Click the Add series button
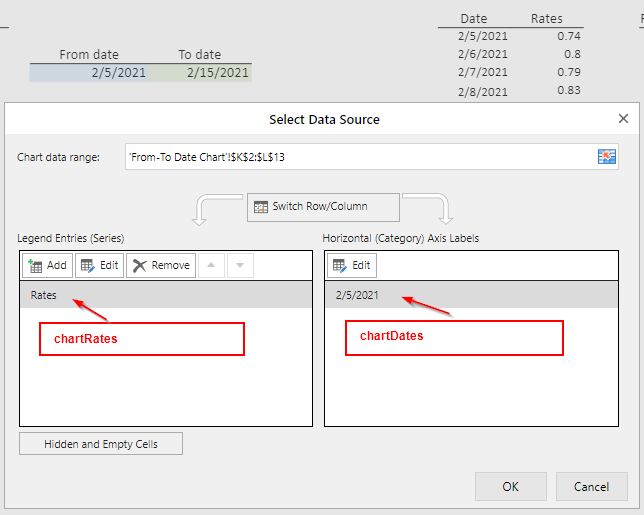Screen dimensions: 644x515 click(46, 265)
